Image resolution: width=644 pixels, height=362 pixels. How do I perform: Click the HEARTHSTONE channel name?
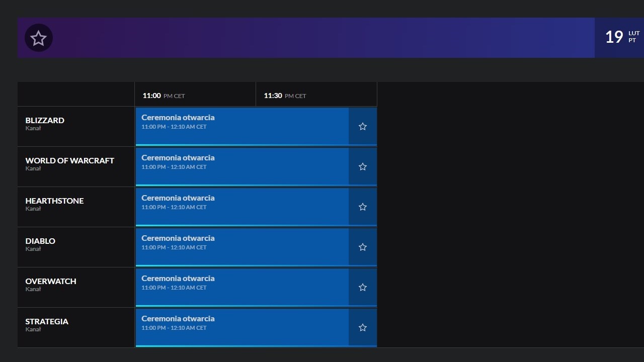(x=54, y=201)
